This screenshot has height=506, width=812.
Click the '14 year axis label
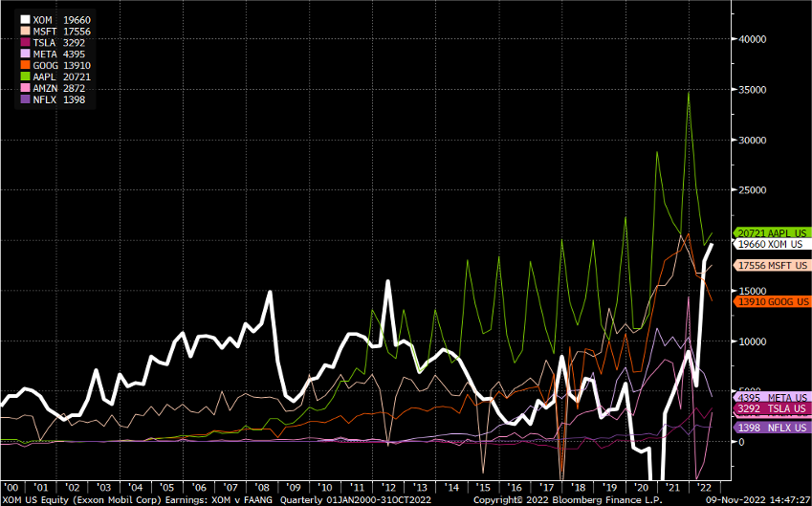[452, 488]
